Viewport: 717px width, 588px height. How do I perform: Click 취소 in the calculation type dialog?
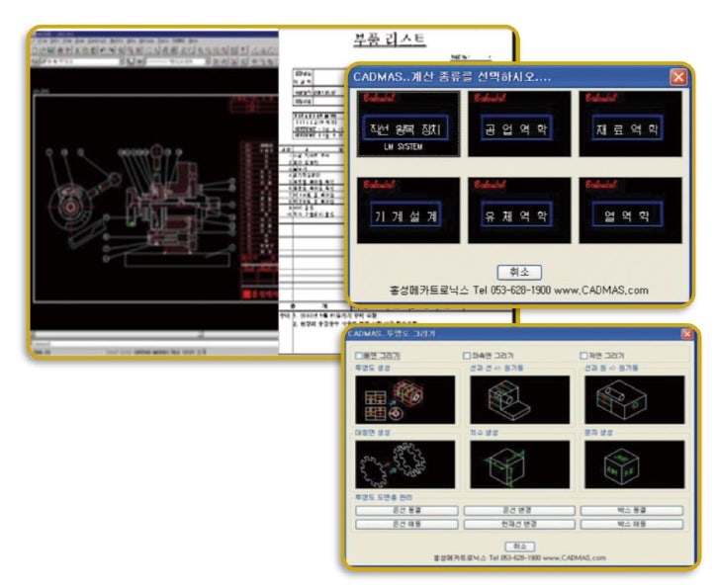click(519, 273)
